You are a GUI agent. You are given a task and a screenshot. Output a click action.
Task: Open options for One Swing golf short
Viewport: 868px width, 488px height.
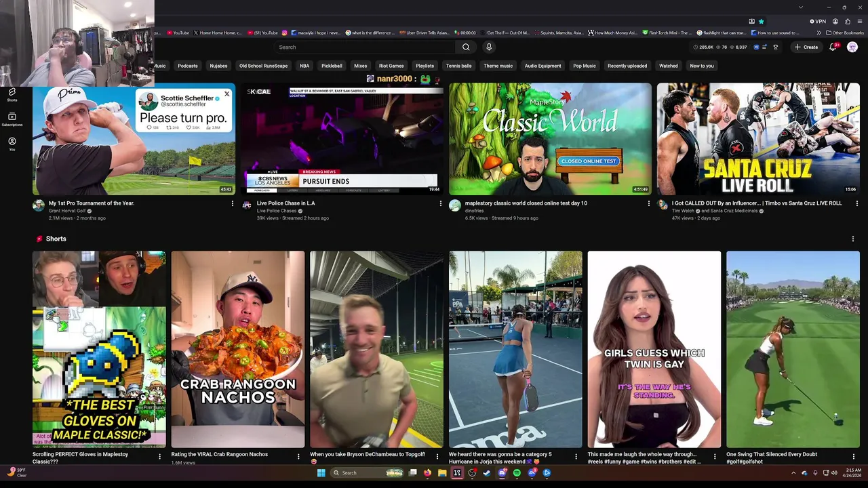tap(854, 456)
